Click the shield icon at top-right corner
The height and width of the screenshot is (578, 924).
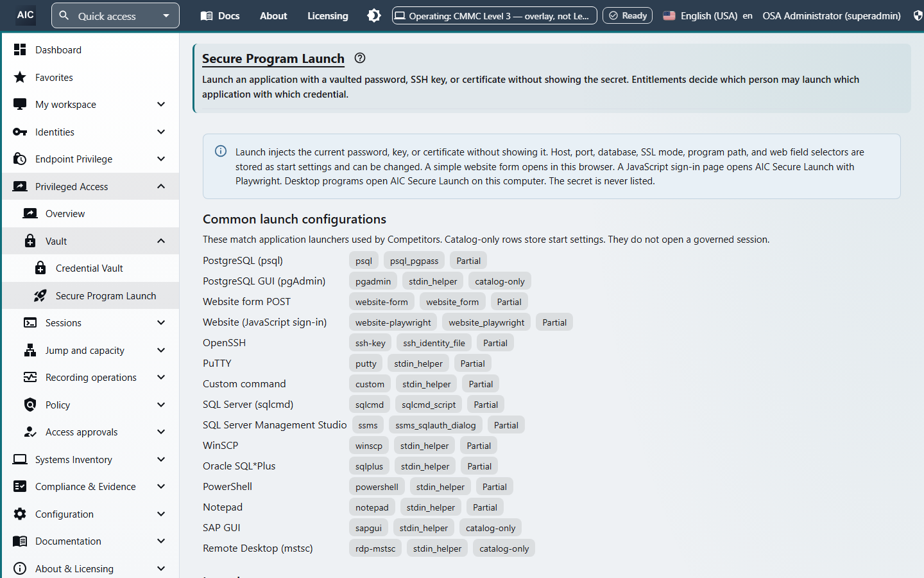click(918, 15)
